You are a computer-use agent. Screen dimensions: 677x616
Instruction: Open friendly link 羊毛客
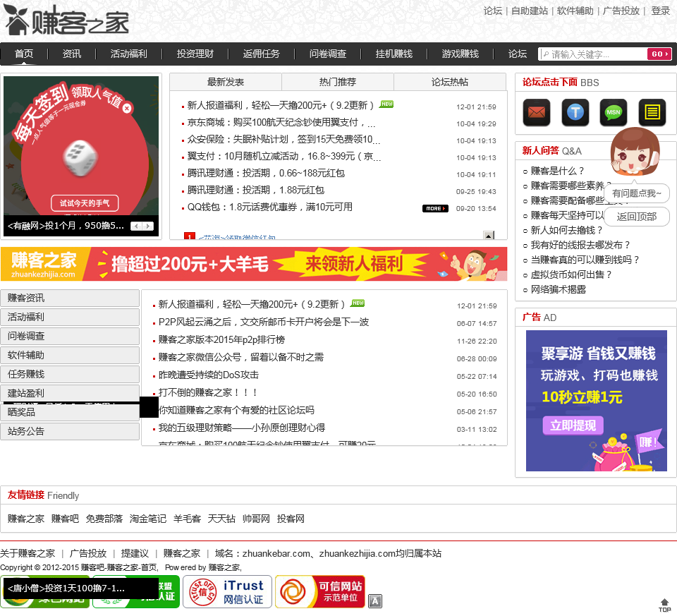click(187, 519)
